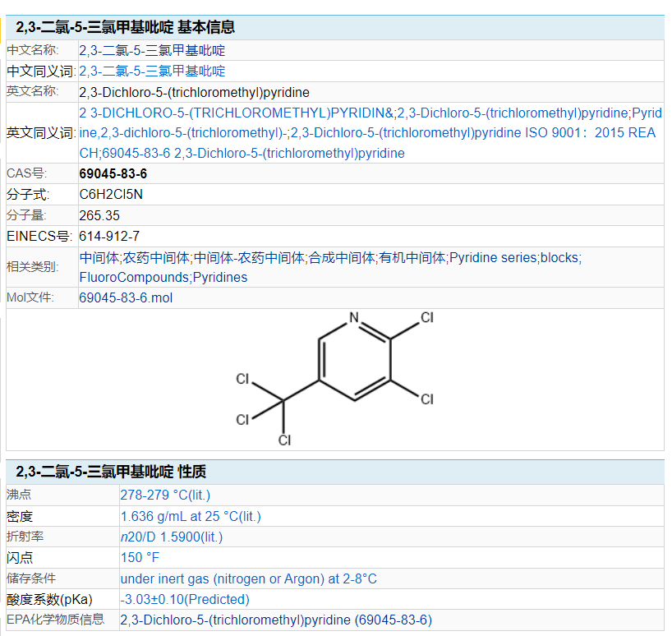Open the 农药中间体 category link
Image resolution: width=672 pixels, height=636 pixels.
point(156,257)
